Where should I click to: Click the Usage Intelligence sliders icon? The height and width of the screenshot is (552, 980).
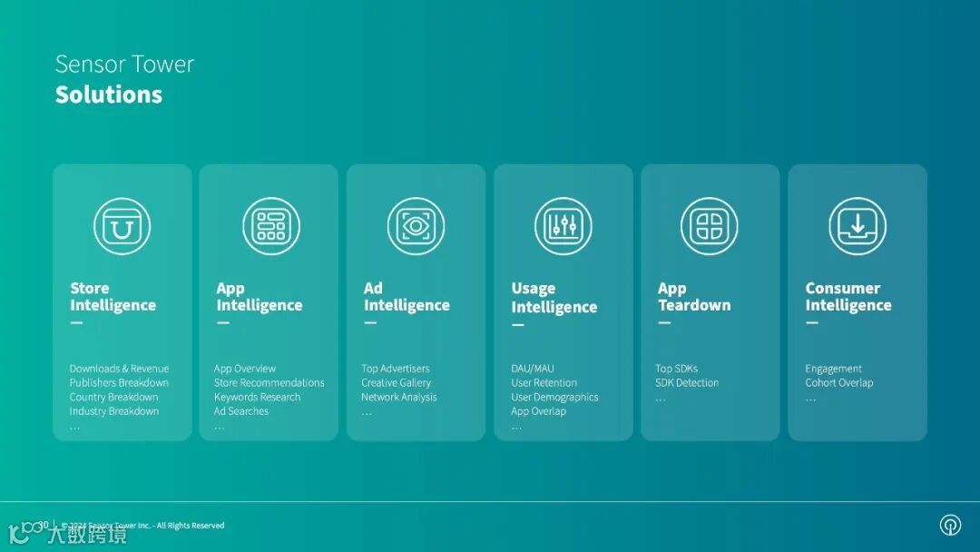[x=563, y=226]
